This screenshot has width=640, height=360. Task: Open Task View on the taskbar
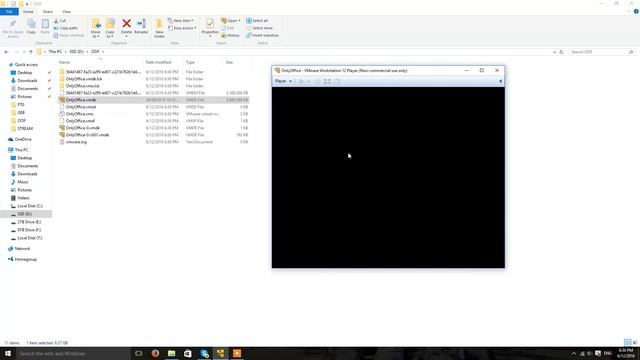tap(139, 353)
